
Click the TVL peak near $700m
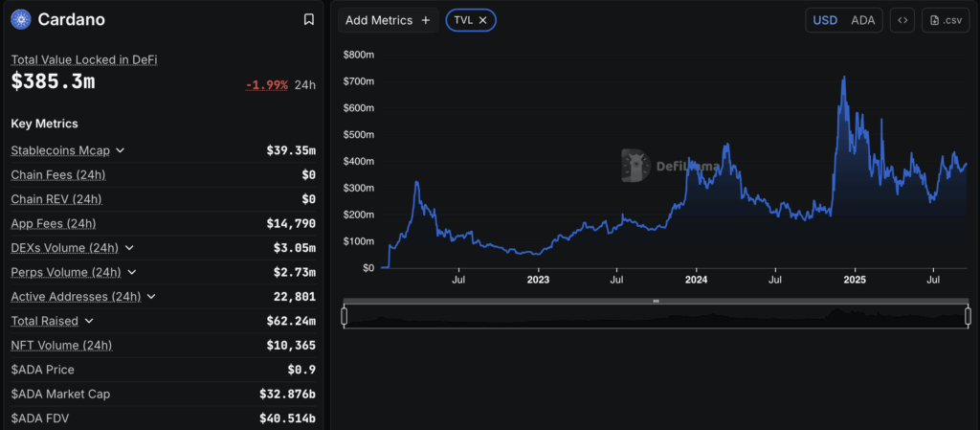click(x=844, y=78)
